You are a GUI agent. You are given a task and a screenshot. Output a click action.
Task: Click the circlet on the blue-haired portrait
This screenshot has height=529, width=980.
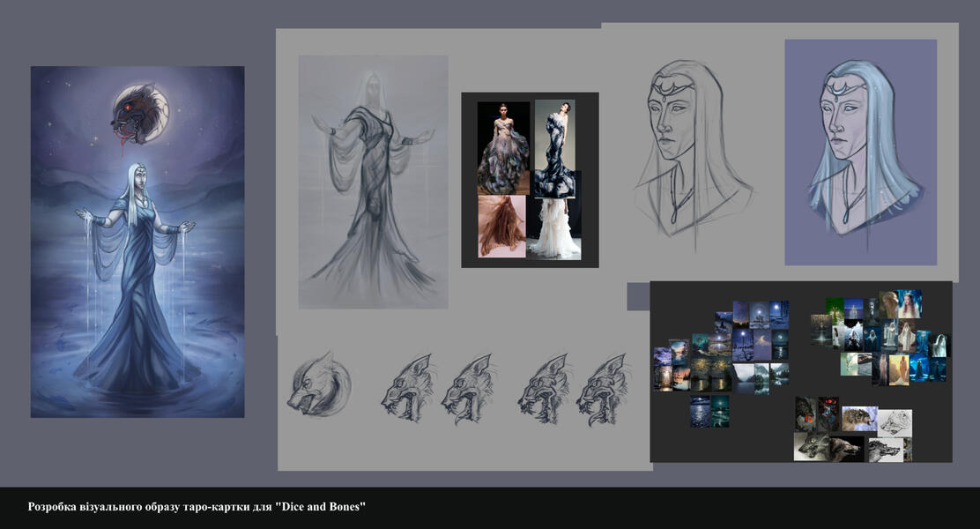pyautogui.click(x=843, y=89)
